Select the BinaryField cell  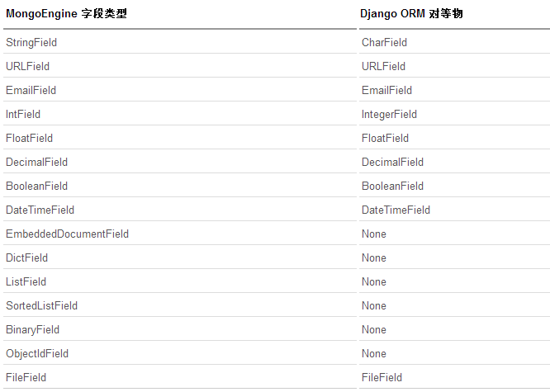[32, 329]
